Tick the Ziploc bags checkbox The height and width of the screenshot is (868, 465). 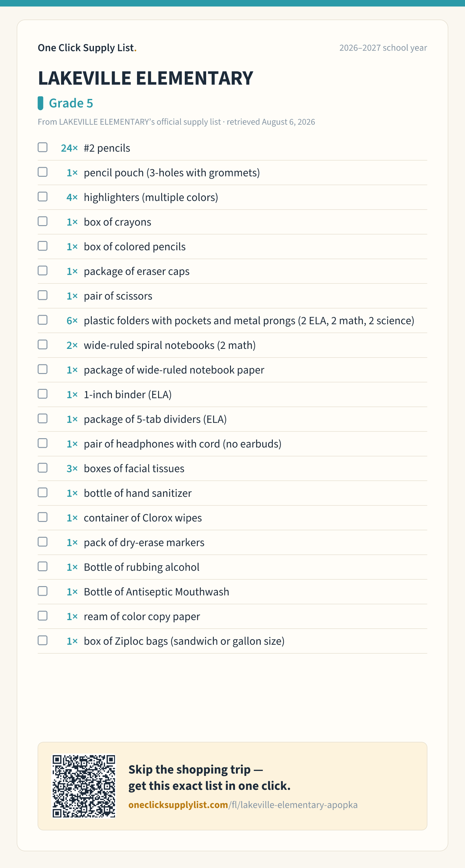pos(42,640)
